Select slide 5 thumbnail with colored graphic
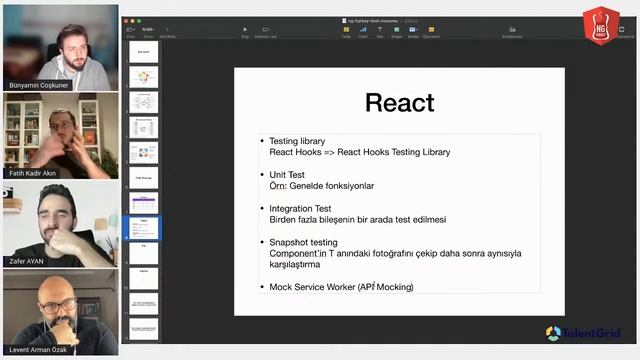Image resolution: width=640 pixels, height=360 pixels. pyautogui.click(x=144, y=153)
